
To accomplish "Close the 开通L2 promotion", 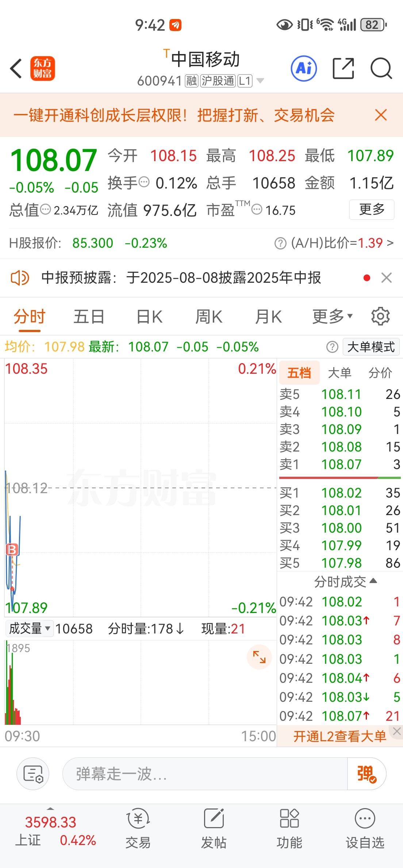I will tap(397, 731).
